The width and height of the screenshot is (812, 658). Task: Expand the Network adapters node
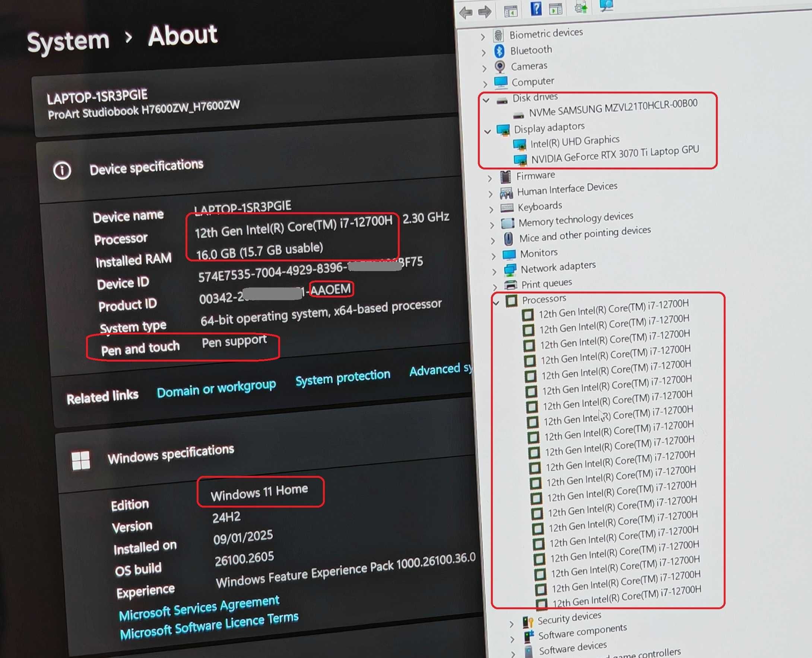click(x=494, y=271)
